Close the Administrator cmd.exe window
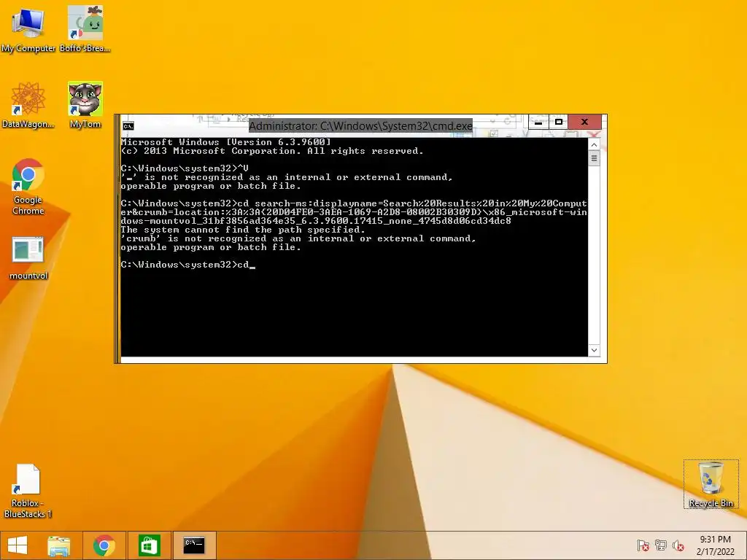The image size is (747, 560). click(x=584, y=122)
